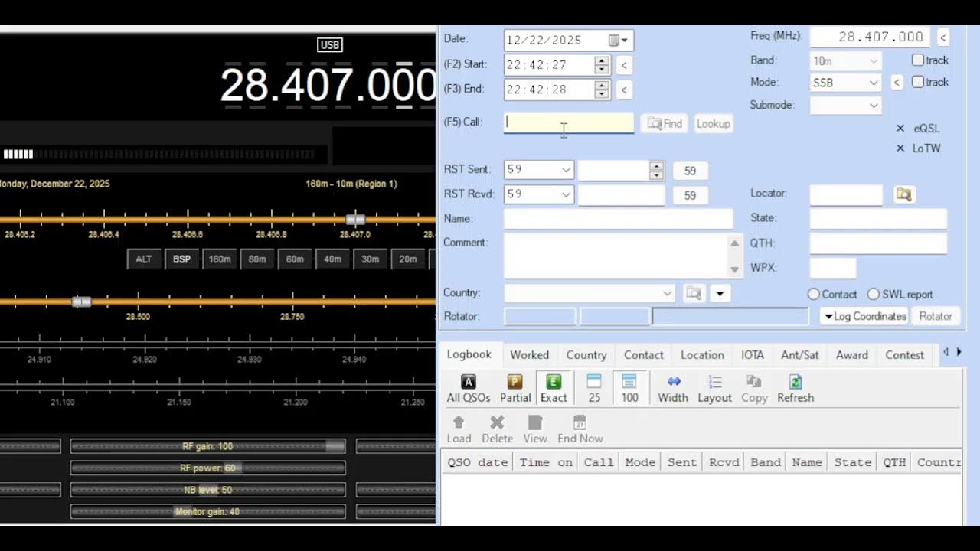Select the BSP band button in radio panel
Screen dimensions: 980x551
pyautogui.click(x=181, y=259)
